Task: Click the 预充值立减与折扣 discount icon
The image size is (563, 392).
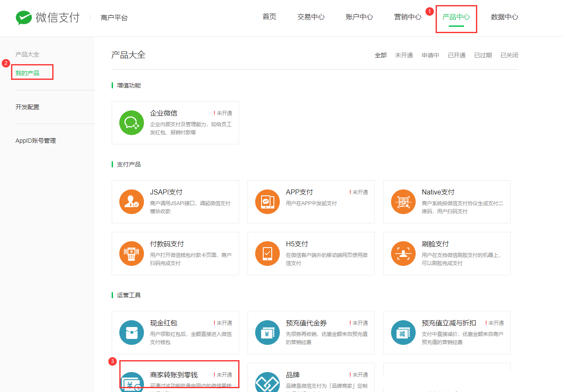Action: click(x=403, y=333)
